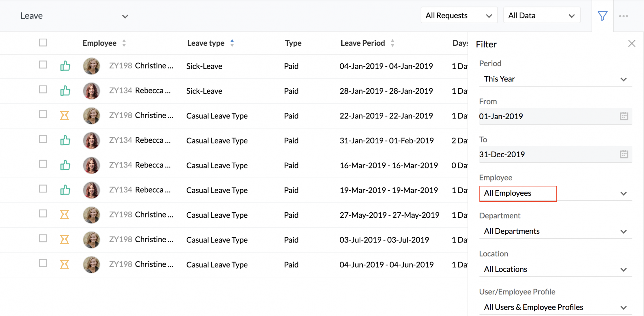Click the From date field 01-Jan-2019
This screenshot has height=316, width=644.
547,116
